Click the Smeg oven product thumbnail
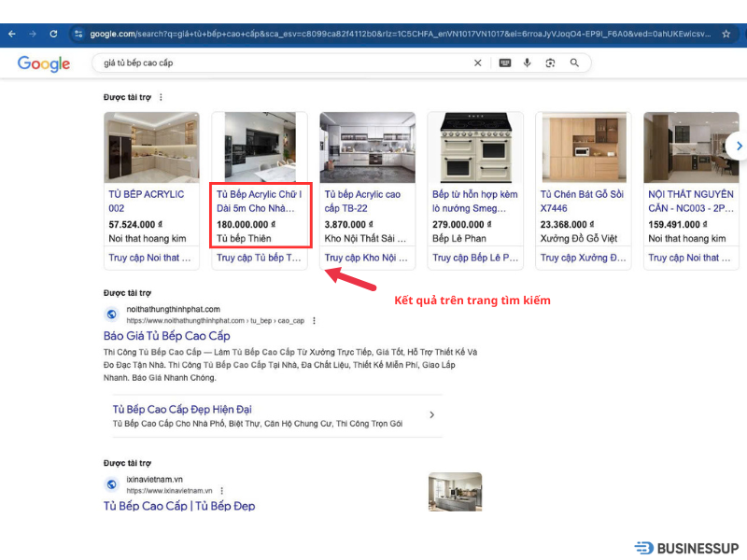747x560 pixels. click(x=475, y=146)
